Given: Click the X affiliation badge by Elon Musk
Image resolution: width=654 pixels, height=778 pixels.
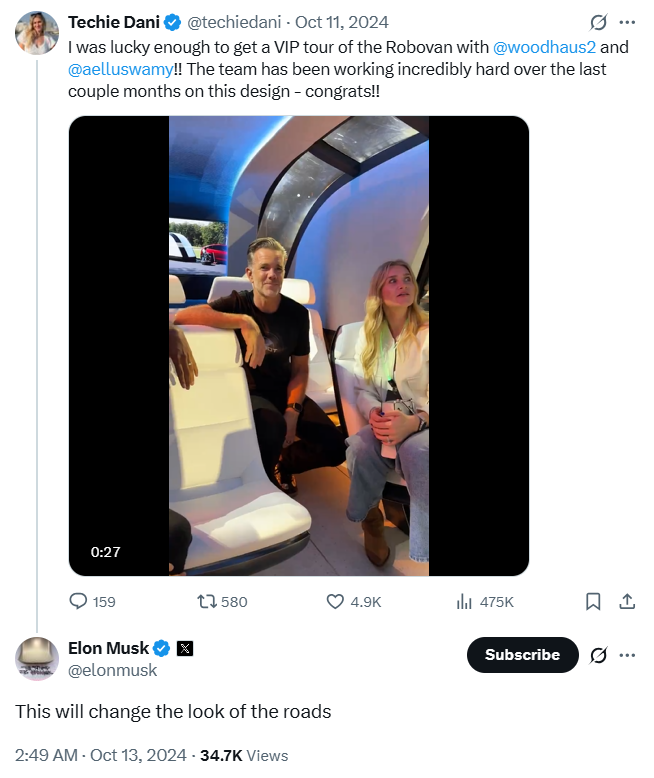Looking at the screenshot, I should [185, 648].
